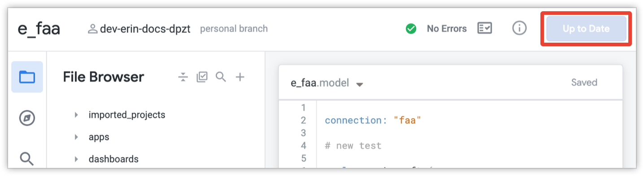The width and height of the screenshot is (644, 176).
Task: Open Project Health checklist icon
Action: [x=484, y=29]
